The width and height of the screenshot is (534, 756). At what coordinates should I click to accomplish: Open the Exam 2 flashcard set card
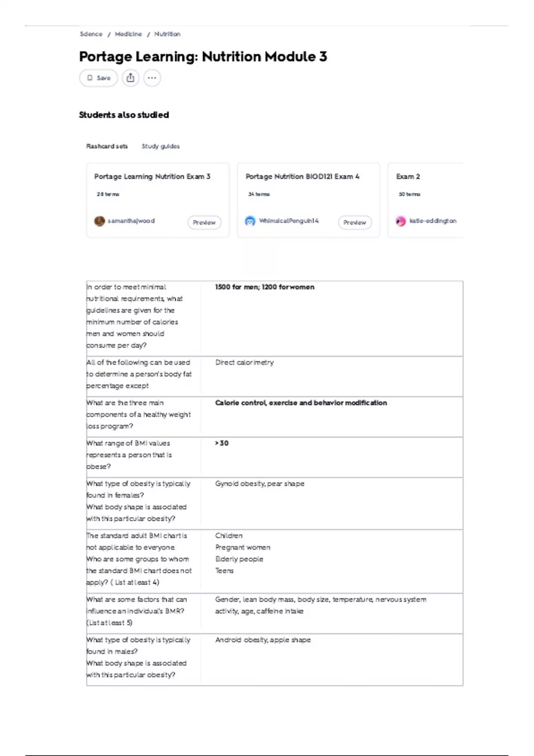(425, 200)
